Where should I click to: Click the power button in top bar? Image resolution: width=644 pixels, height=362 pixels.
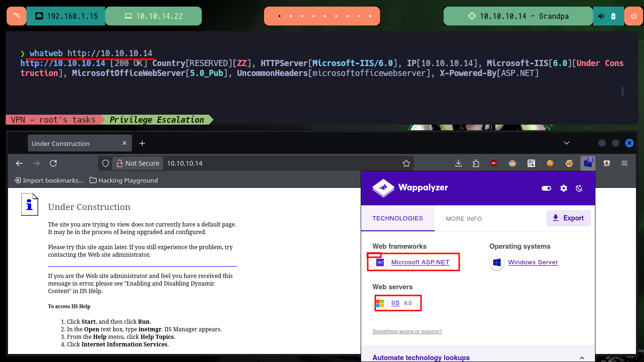pos(634,16)
